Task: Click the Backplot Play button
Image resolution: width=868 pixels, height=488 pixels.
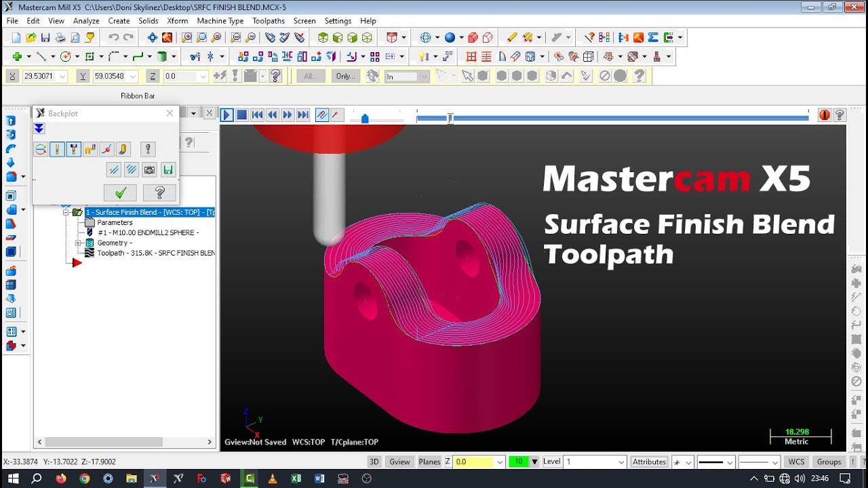Action: pyautogui.click(x=227, y=115)
